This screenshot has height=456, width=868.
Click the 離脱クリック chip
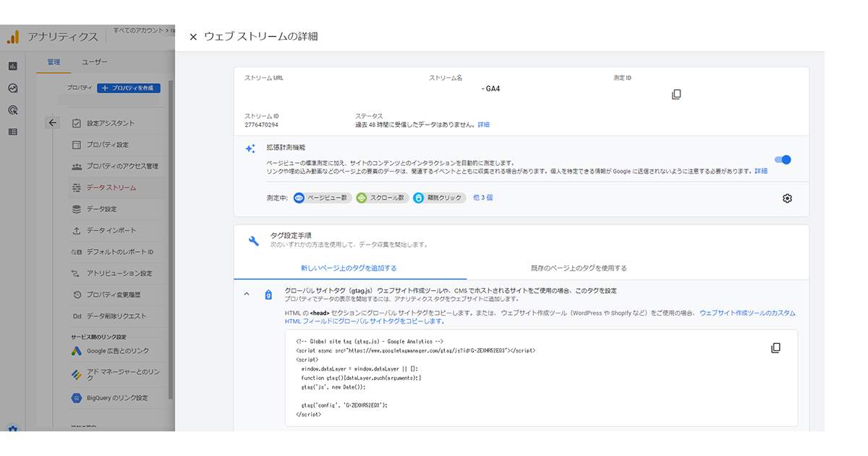(440, 198)
